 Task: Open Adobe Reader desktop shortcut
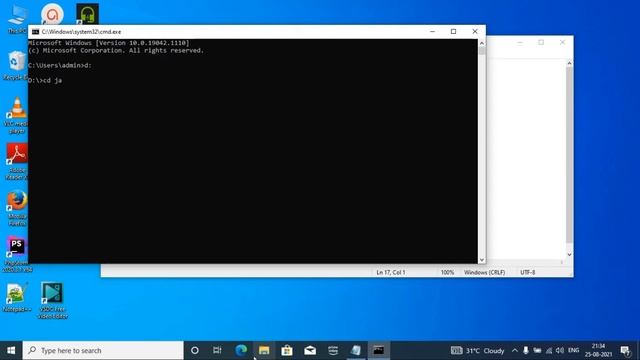click(x=17, y=162)
